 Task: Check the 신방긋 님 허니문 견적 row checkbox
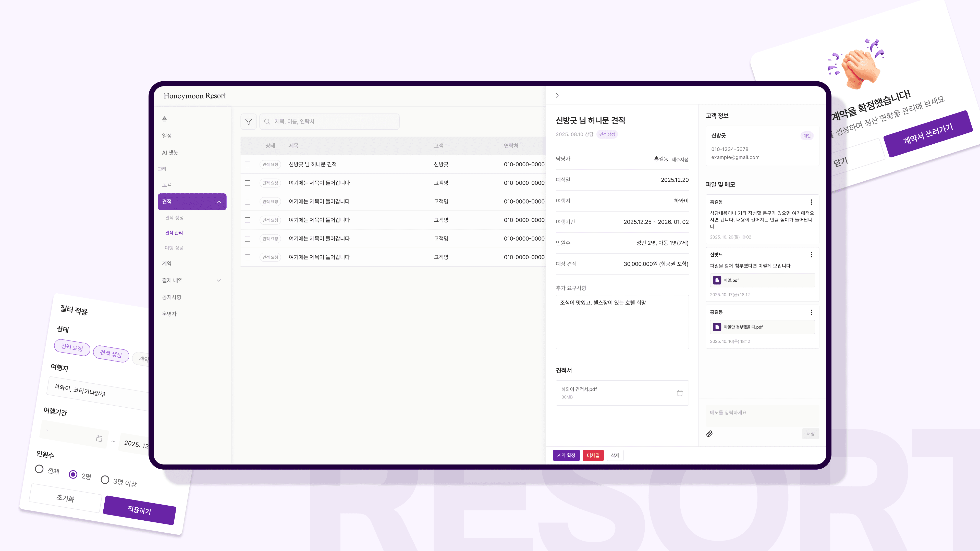pos(248,164)
